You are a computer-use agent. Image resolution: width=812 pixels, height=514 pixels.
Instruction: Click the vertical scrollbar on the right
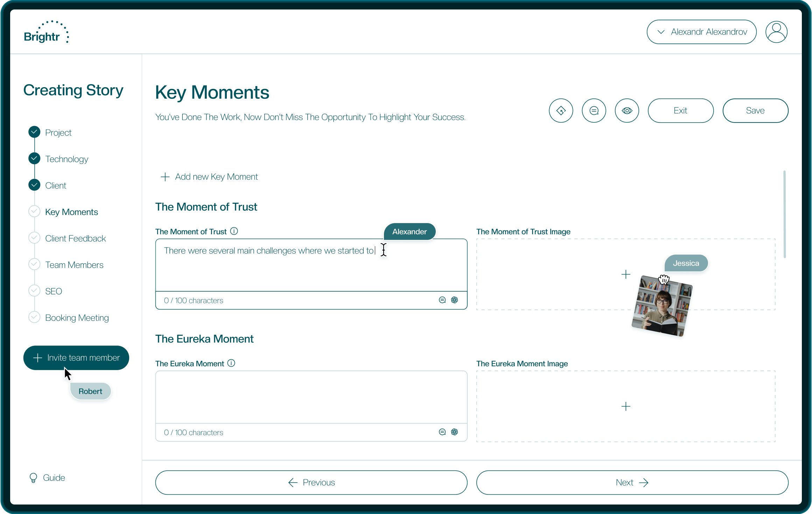pos(784,214)
